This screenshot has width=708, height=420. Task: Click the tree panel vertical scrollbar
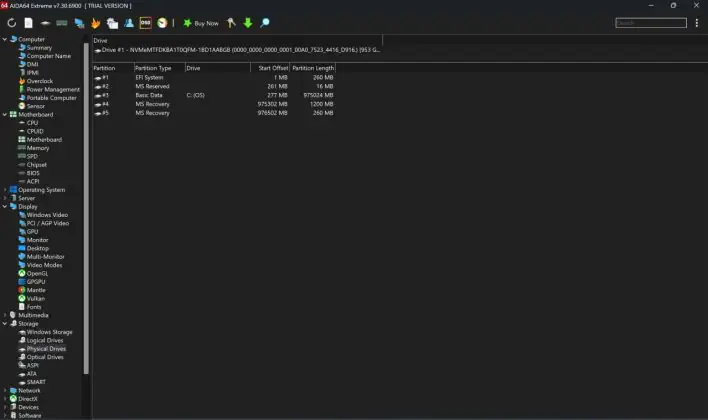86,209
